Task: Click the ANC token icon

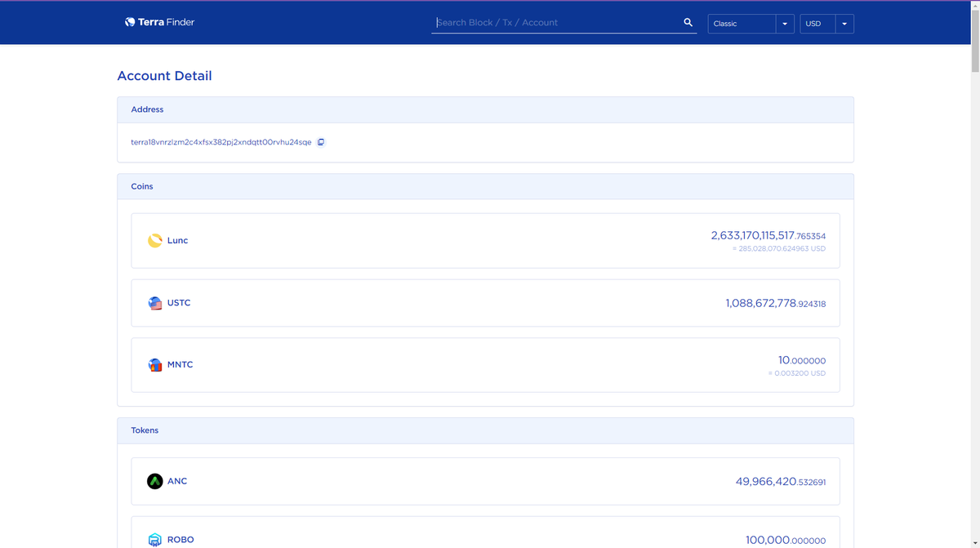Action: point(154,482)
